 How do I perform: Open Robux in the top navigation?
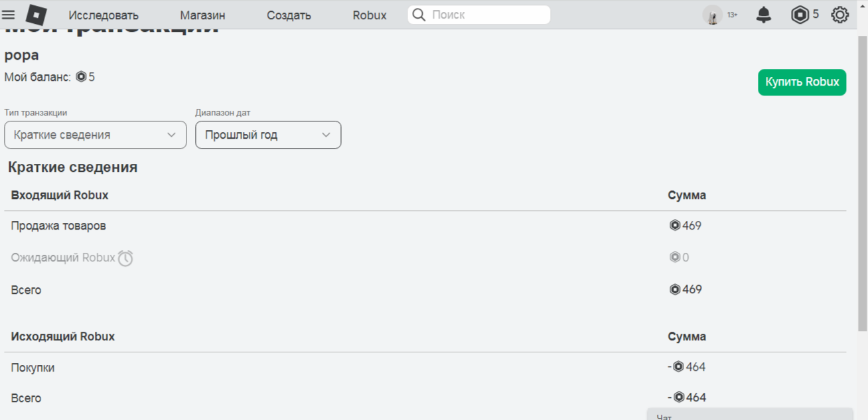pos(370,15)
